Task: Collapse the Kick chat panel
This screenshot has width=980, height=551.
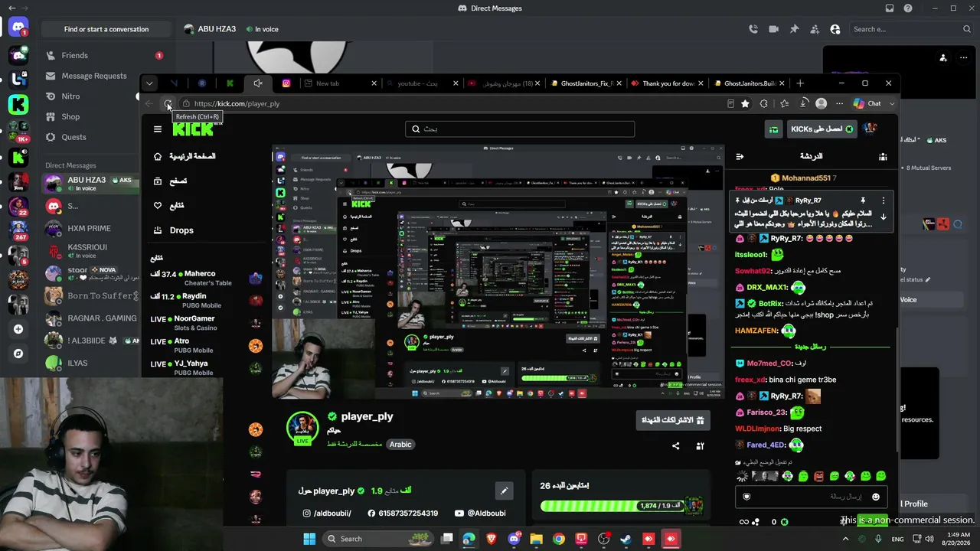Action: 740,156
